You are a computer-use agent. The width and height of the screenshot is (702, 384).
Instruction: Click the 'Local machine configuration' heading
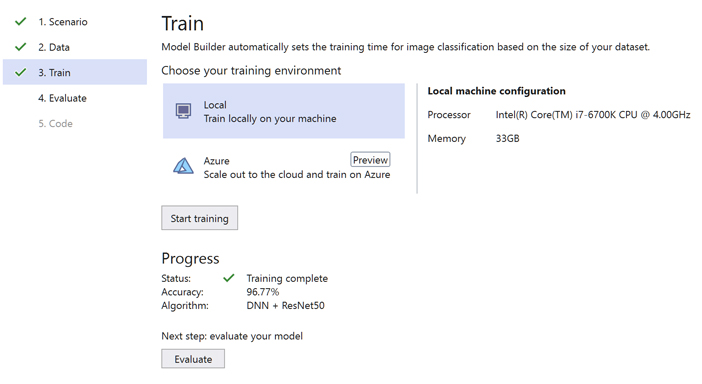tap(497, 91)
